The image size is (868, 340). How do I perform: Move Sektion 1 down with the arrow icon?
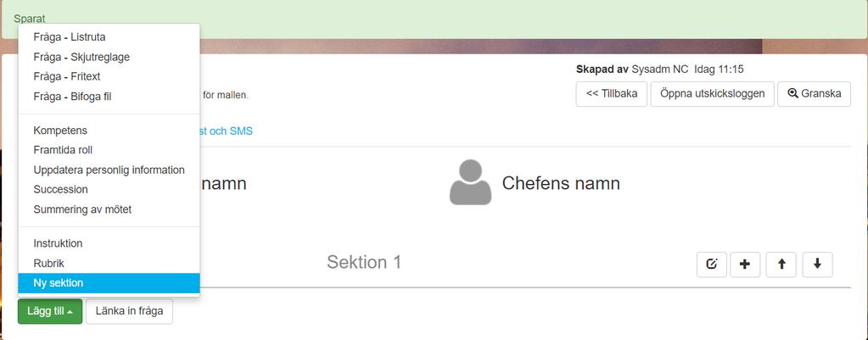click(x=817, y=265)
